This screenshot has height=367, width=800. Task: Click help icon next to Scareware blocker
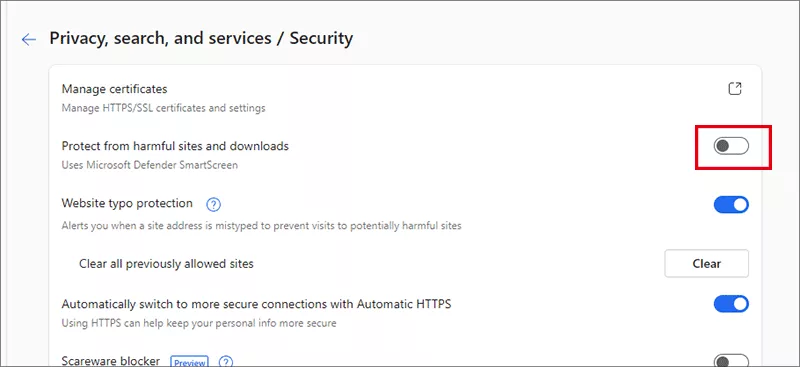226,362
